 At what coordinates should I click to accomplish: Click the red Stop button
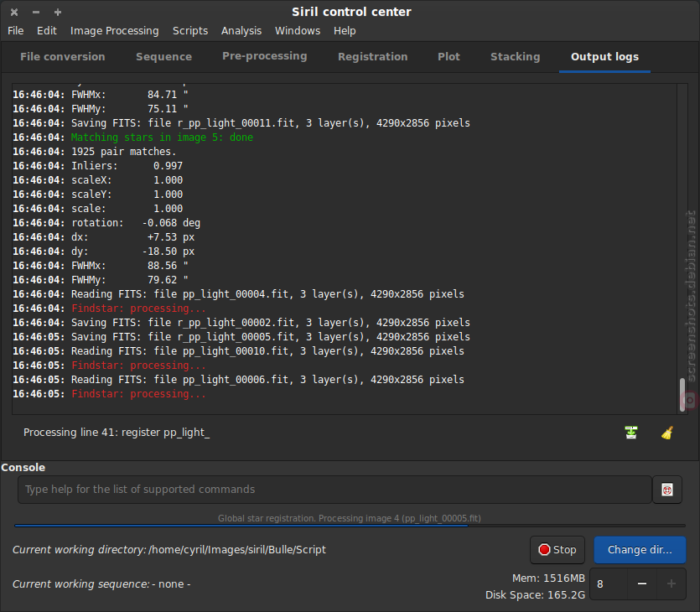557,550
